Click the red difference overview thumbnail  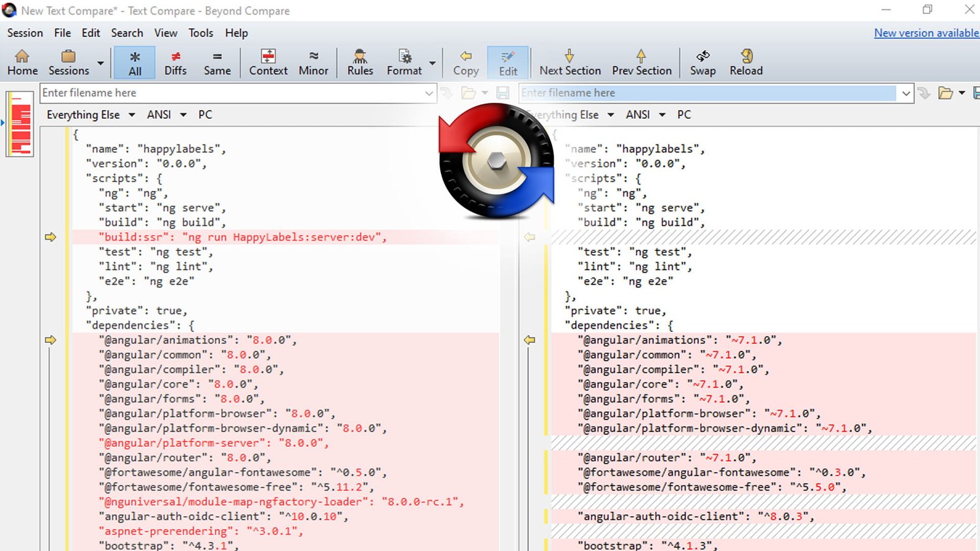[20, 124]
